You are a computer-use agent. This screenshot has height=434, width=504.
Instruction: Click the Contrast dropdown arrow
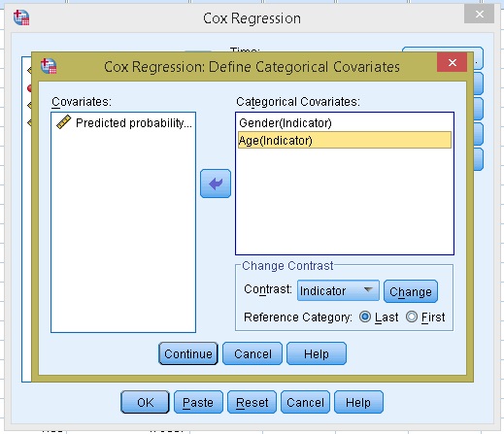(x=368, y=289)
